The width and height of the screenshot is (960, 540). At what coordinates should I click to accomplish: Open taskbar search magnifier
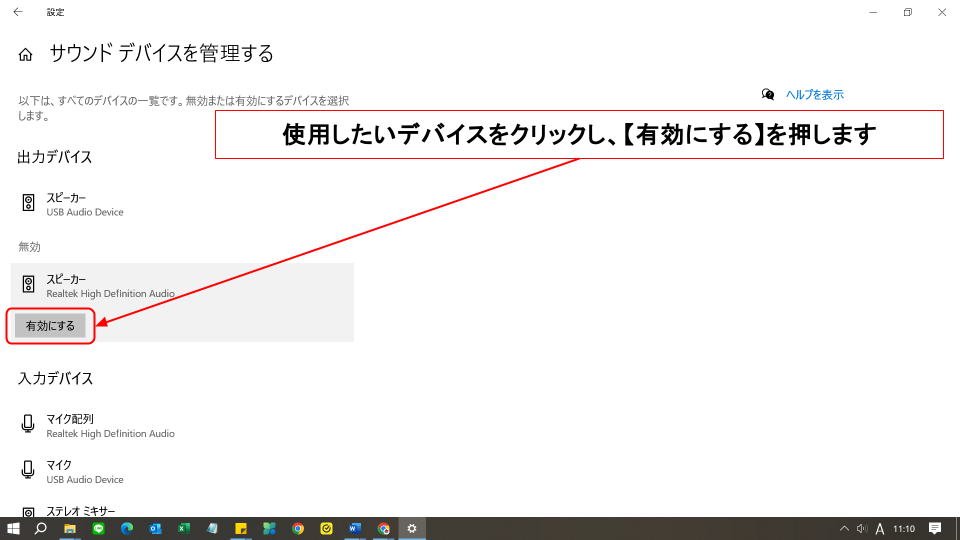tap(41, 528)
